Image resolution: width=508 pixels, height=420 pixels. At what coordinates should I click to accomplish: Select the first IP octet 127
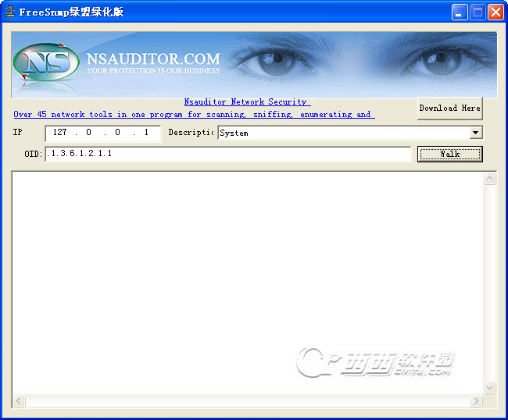tap(60, 133)
